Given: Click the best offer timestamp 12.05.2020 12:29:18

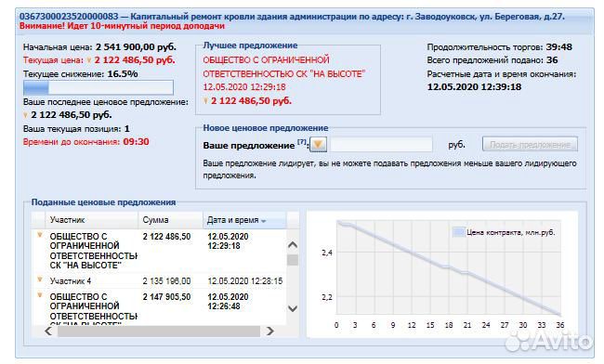Looking at the screenshot, I should (x=244, y=87).
